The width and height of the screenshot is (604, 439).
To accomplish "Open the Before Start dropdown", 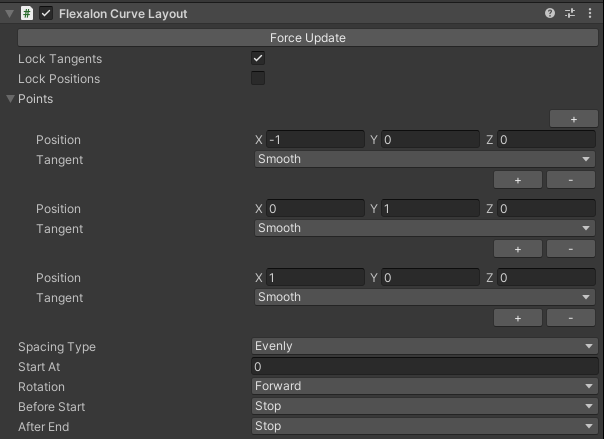I will 425,406.
